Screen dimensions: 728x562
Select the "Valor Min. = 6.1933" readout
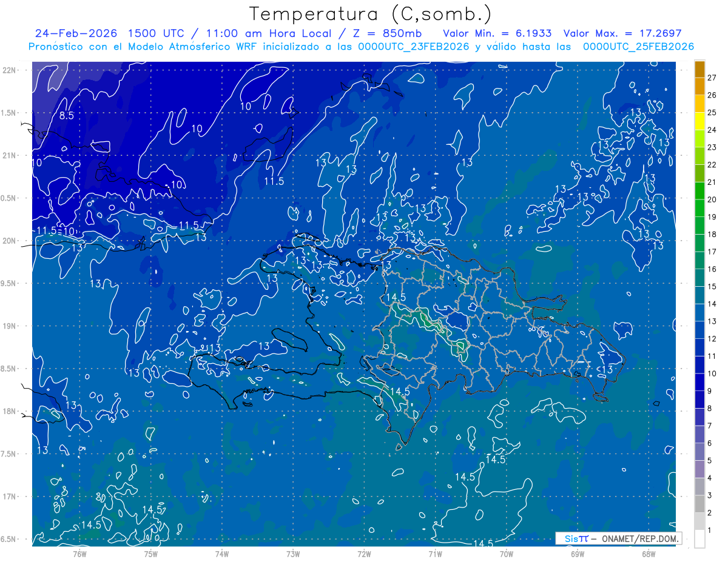tap(497, 33)
